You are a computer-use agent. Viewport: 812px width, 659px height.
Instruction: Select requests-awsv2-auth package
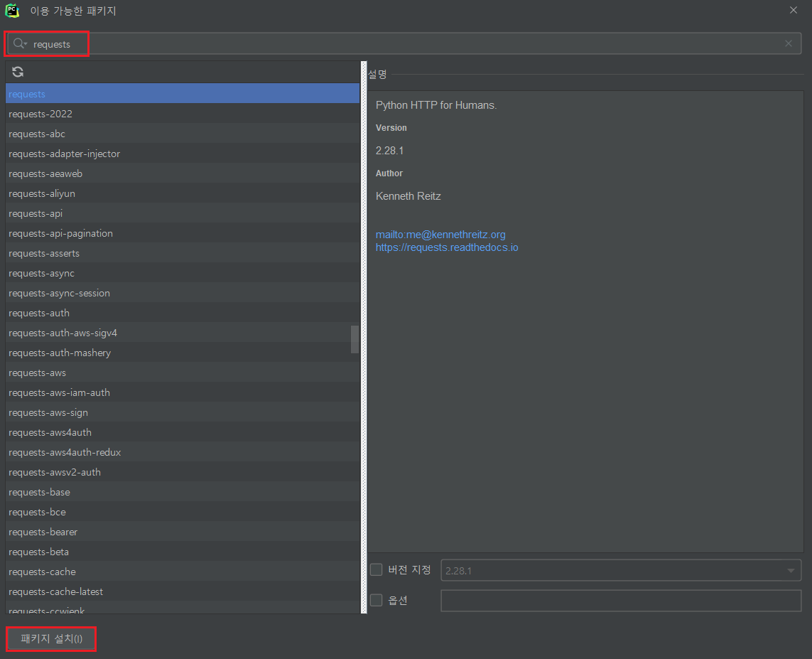(x=183, y=473)
